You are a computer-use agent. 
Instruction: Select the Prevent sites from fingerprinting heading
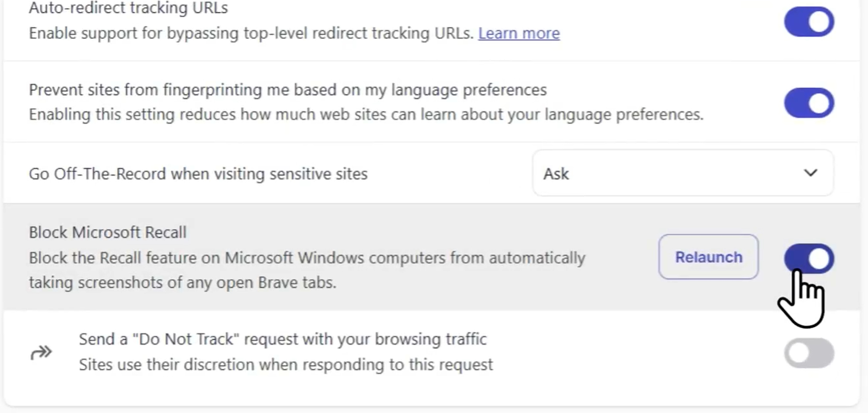pyautogui.click(x=288, y=90)
